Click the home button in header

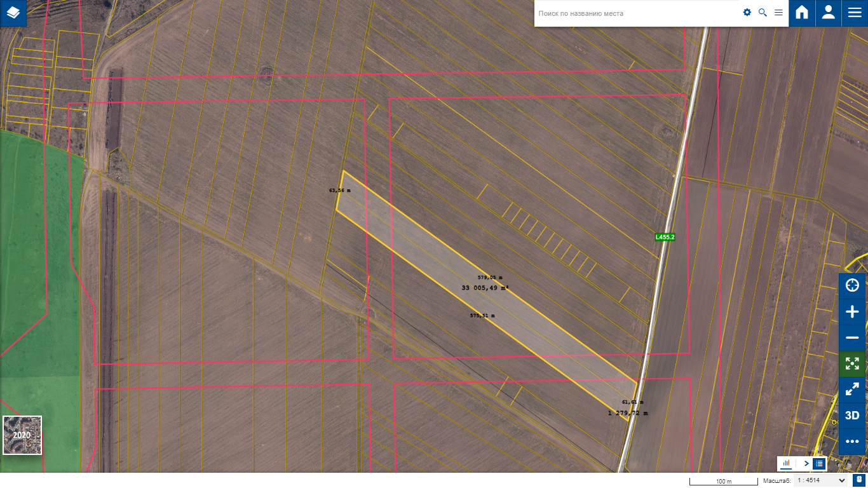tap(802, 13)
